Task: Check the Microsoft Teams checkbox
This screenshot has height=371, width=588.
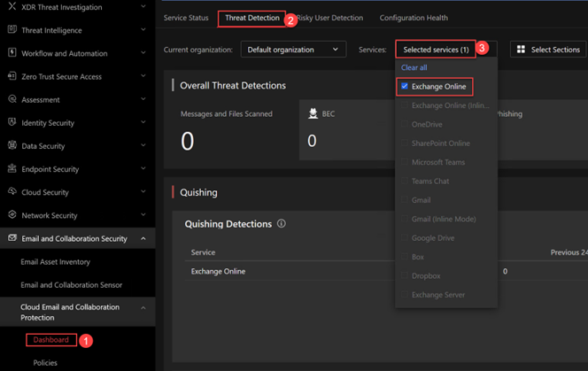Action: click(x=405, y=162)
